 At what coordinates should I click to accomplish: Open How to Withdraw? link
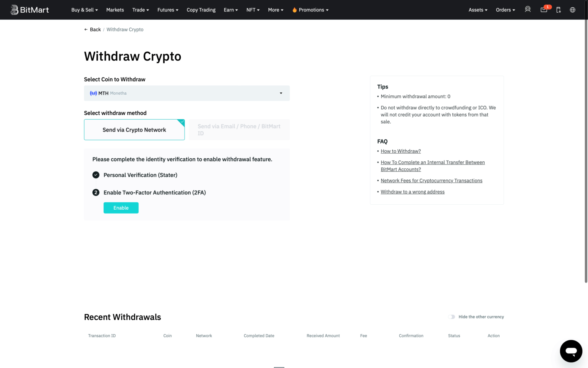pos(401,151)
